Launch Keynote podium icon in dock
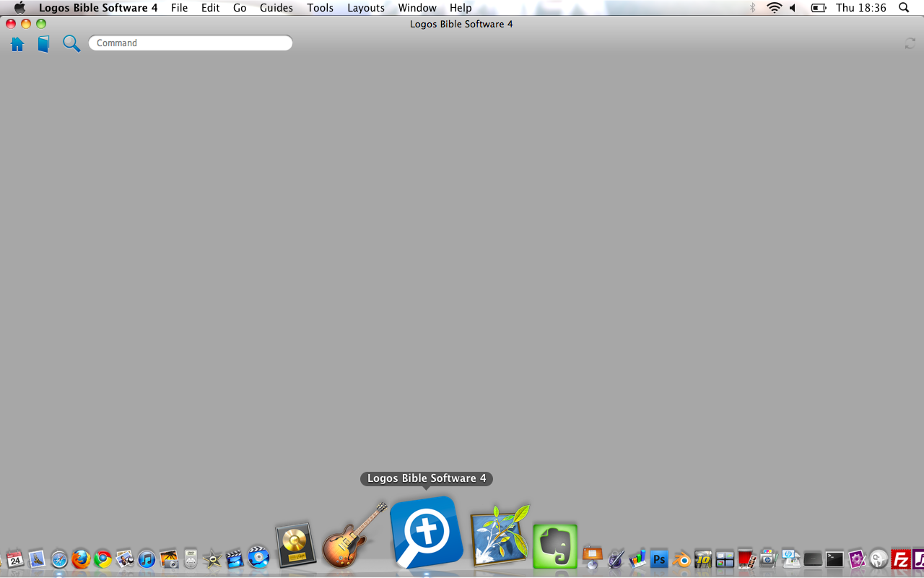Screen dimensions: 924x578 [593, 558]
